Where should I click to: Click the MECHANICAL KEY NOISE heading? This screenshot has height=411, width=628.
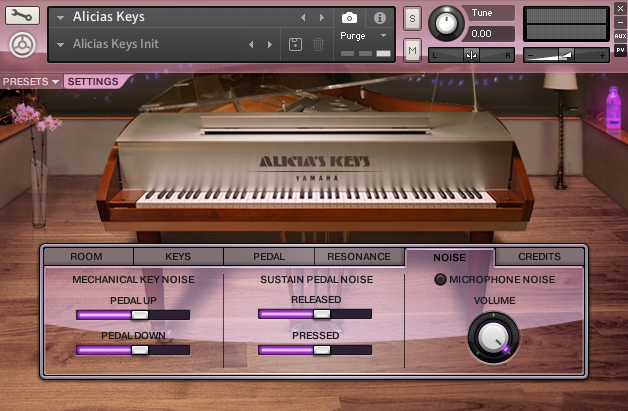(x=133, y=280)
